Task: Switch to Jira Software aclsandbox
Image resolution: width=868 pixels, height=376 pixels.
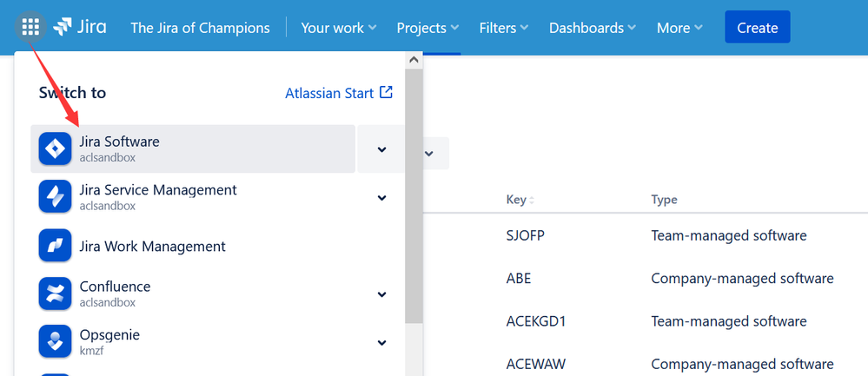Action: click(x=193, y=148)
